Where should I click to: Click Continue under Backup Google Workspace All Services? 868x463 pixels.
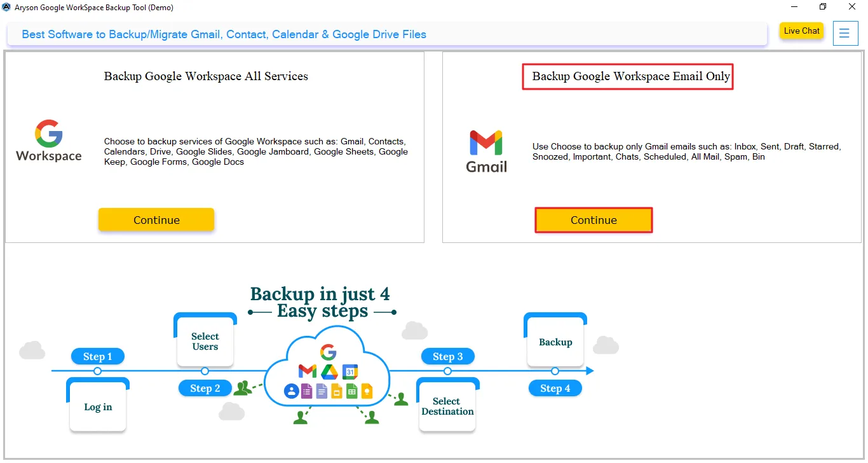point(156,219)
